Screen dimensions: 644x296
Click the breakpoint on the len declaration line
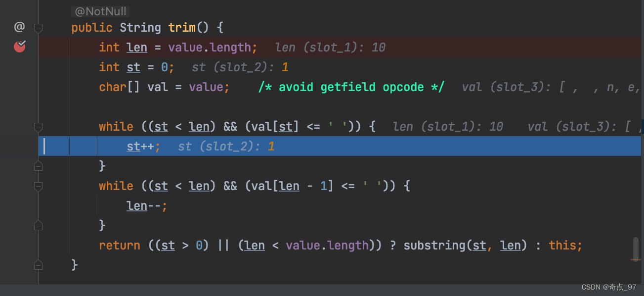(x=20, y=47)
